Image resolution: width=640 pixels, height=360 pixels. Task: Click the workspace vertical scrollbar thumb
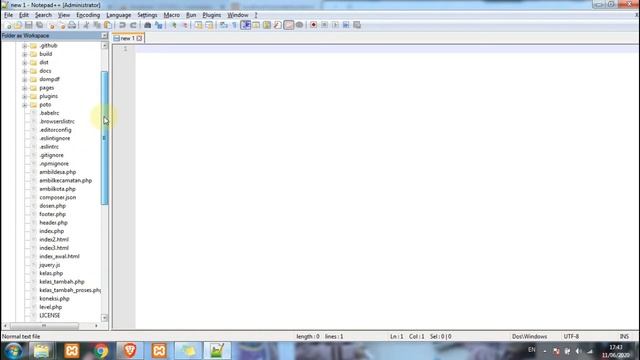tap(104, 138)
